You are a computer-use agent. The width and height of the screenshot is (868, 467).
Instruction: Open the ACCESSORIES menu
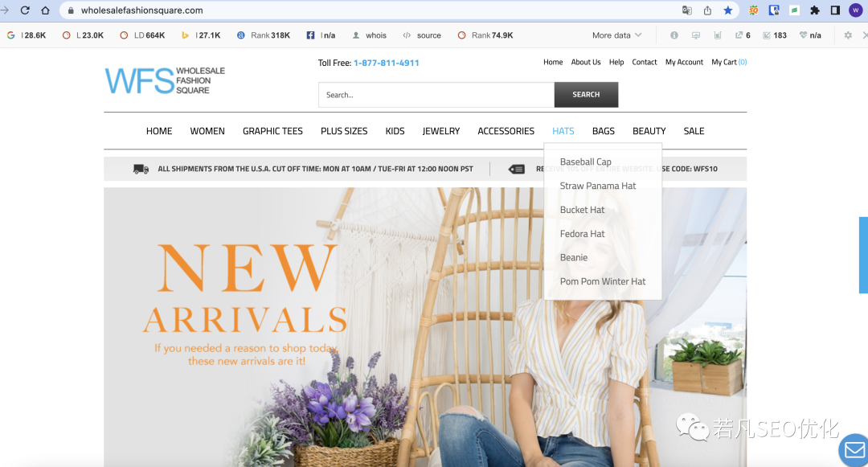[506, 131]
